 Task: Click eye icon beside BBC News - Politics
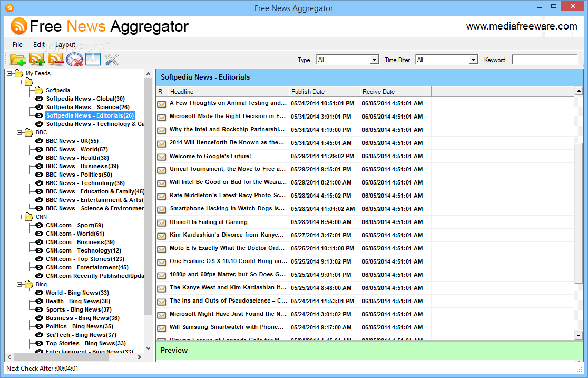click(x=39, y=175)
